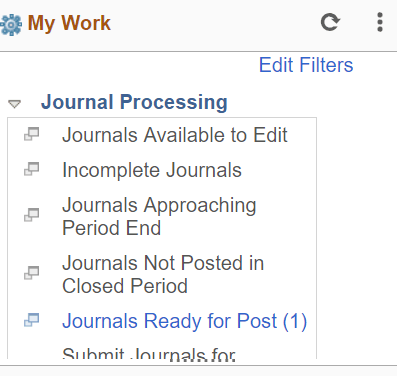
Task: Click blue icon beside Journals Ready for Post
Action: click(31, 320)
